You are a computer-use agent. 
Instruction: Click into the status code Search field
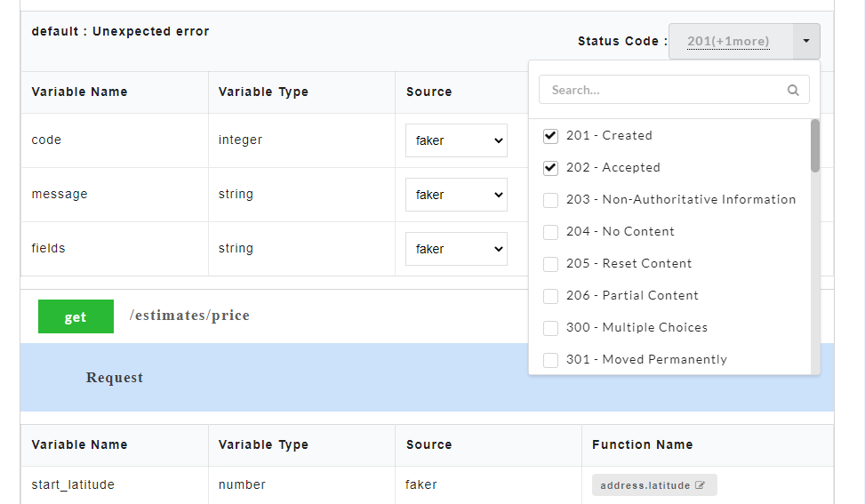click(x=674, y=90)
